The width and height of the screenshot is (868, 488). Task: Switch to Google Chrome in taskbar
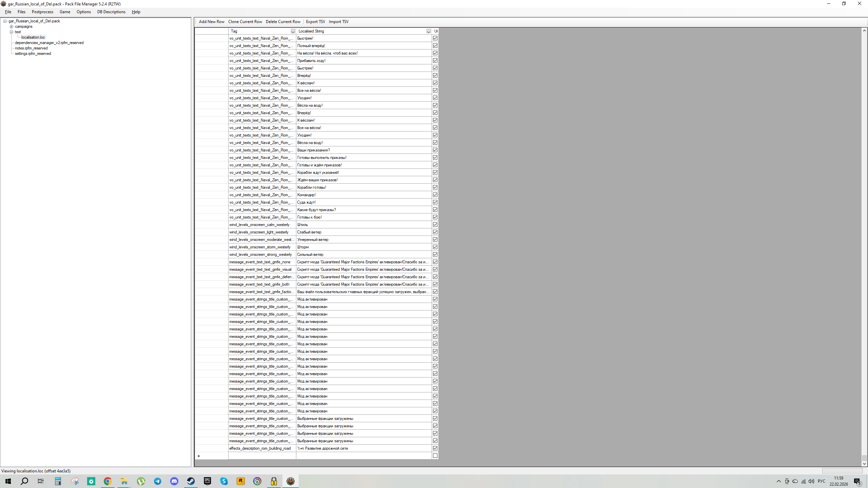click(108, 481)
